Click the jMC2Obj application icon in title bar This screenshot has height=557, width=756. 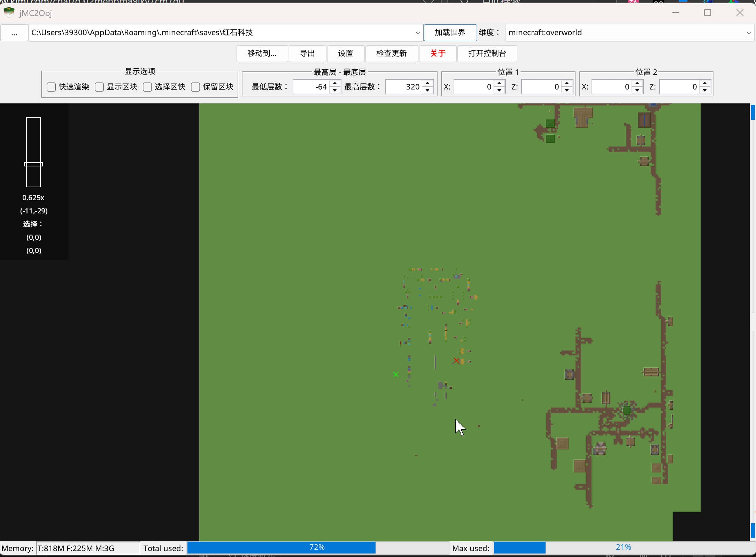[x=9, y=13]
